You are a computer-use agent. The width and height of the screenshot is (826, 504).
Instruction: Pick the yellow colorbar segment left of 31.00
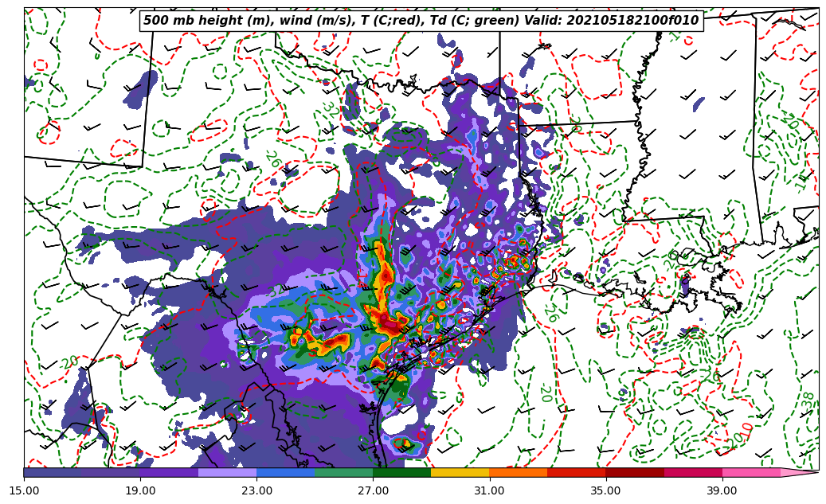(460, 473)
